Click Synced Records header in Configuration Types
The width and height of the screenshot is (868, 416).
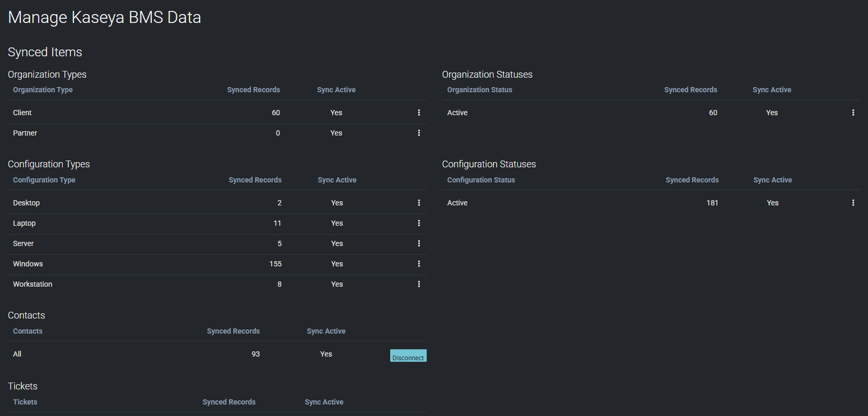coord(255,180)
